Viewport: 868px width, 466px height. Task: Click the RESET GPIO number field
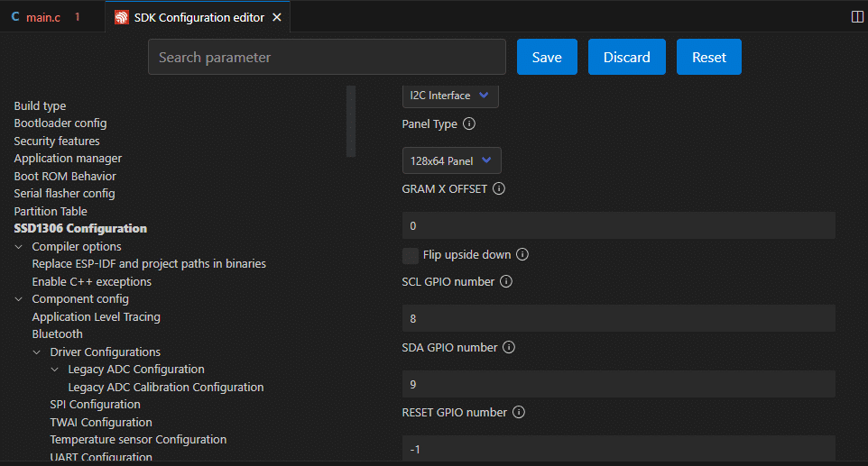[x=619, y=448]
